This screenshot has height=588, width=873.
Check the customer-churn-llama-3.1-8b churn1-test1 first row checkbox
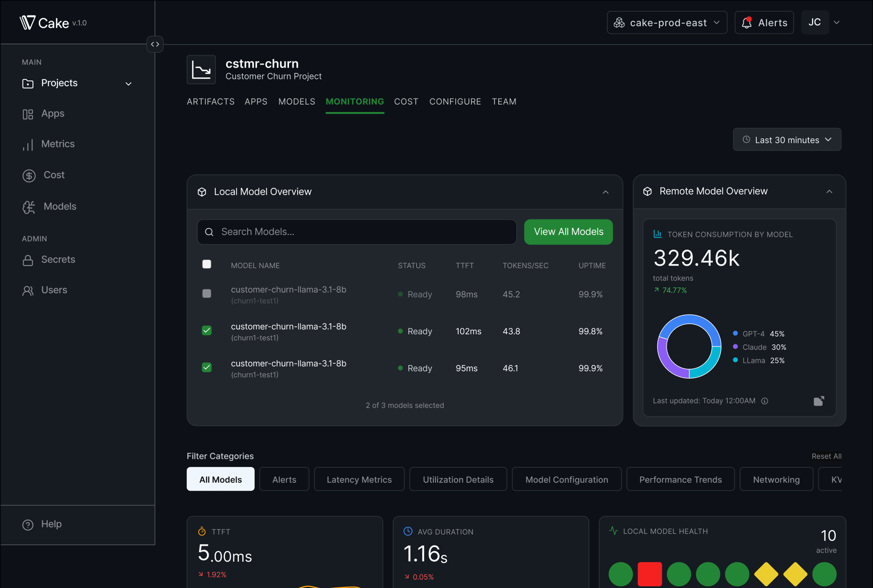tap(206, 293)
